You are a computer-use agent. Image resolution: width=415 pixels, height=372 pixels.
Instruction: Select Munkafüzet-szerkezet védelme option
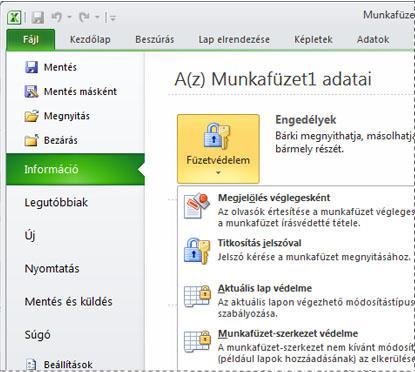point(288,334)
